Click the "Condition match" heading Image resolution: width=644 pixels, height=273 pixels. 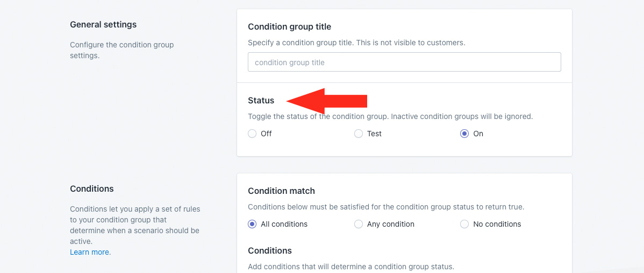click(x=281, y=191)
